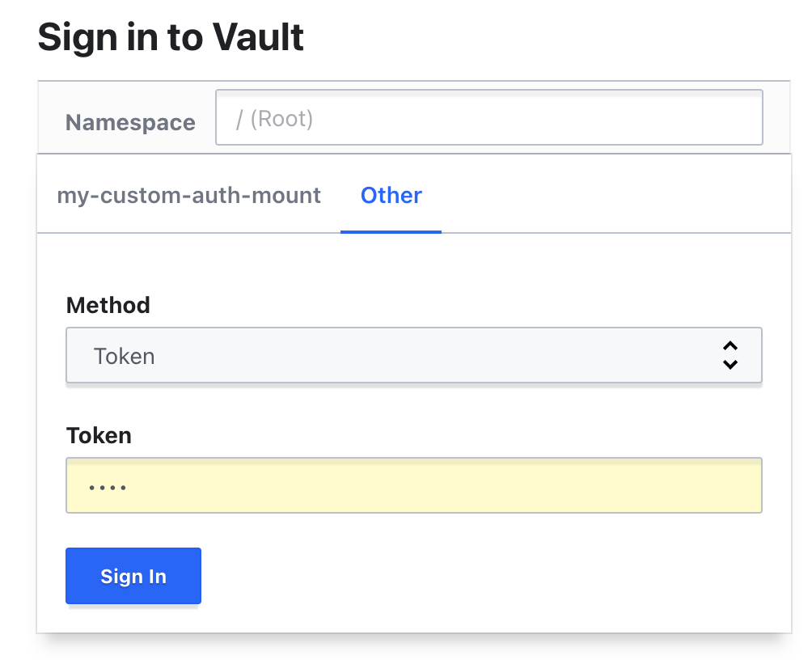The image size is (812, 660).
Task: Return to my-custom-auth-mount sign-in options
Action: [188, 195]
